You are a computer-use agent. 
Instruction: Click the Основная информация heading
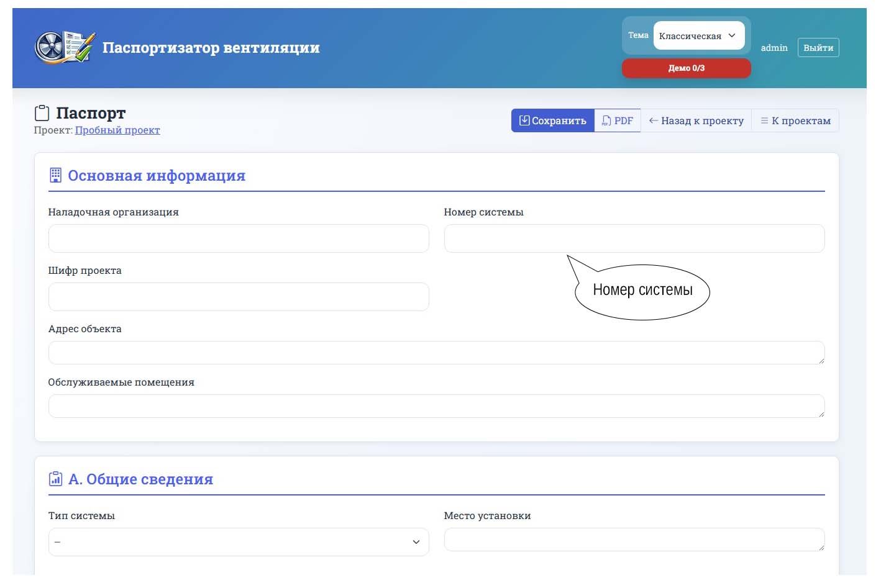coord(157,176)
